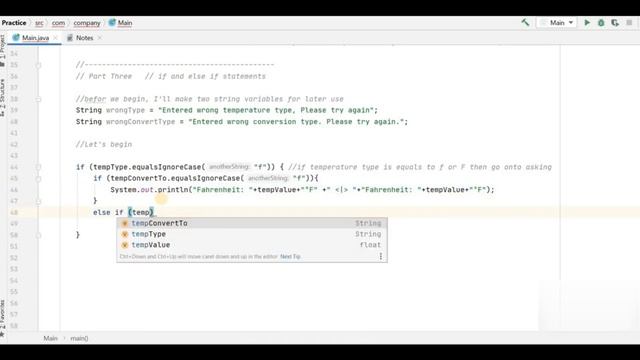The height and width of the screenshot is (360, 640).
Task: Collapse the if block at line 44
Action: 38,167
